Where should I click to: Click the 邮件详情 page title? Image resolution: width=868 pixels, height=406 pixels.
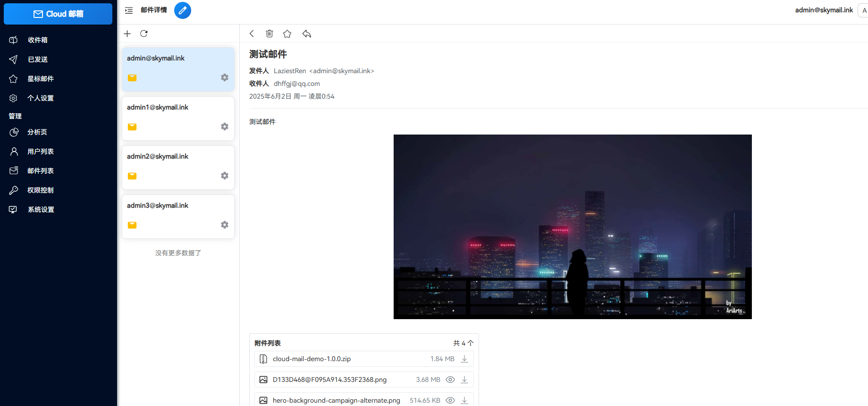[154, 10]
